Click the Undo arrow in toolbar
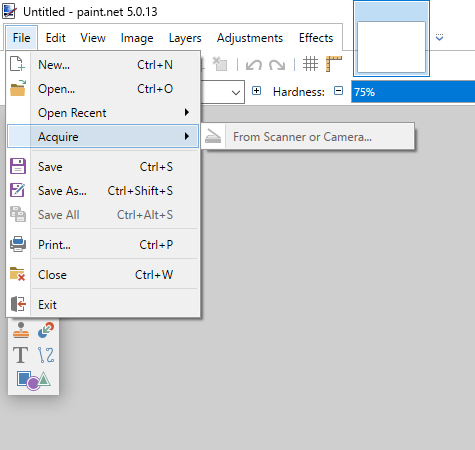Viewport: 475px width, 450px height. 254,64
